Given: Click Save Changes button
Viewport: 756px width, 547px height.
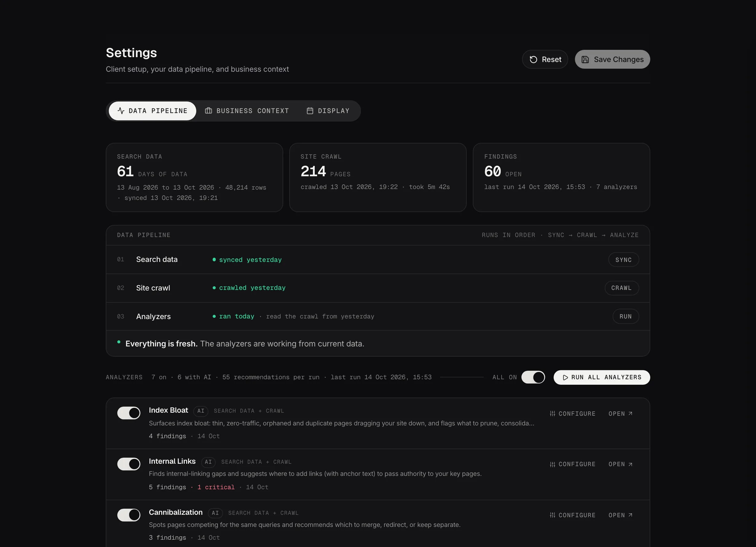Looking at the screenshot, I should coord(612,59).
